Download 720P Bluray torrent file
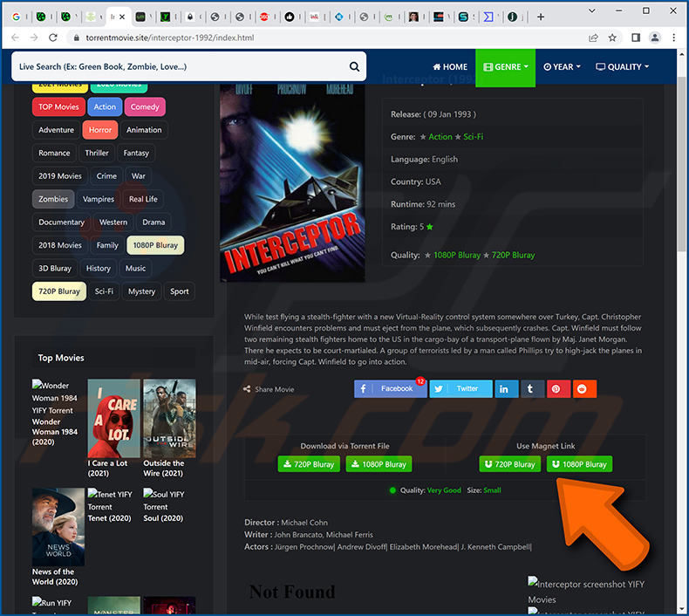This screenshot has width=689, height=616. (309, 464)
